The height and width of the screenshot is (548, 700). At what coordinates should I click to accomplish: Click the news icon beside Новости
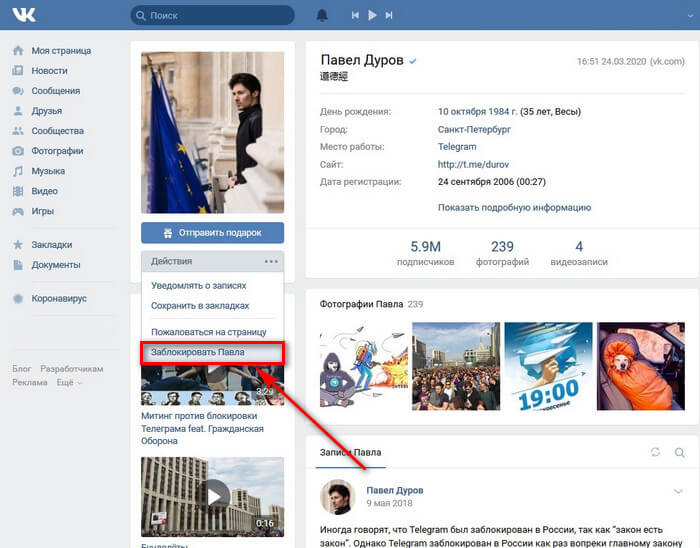(x=18, y=71)
